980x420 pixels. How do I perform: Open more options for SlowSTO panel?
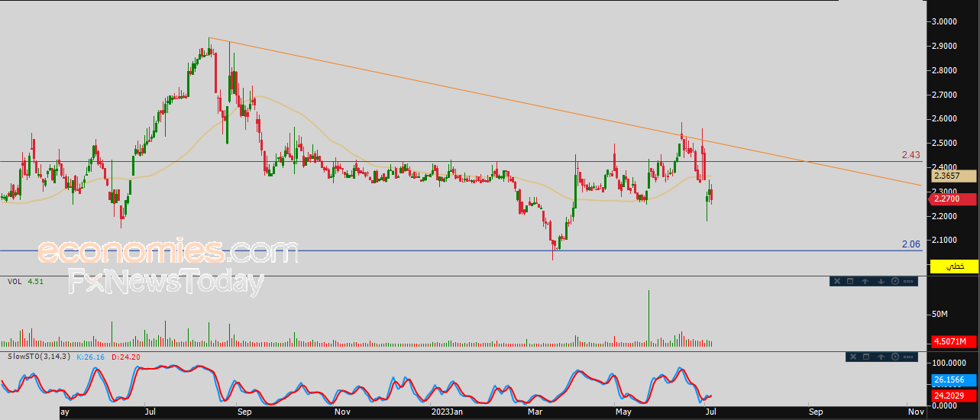pyautogui.click(x=908, y=357)
